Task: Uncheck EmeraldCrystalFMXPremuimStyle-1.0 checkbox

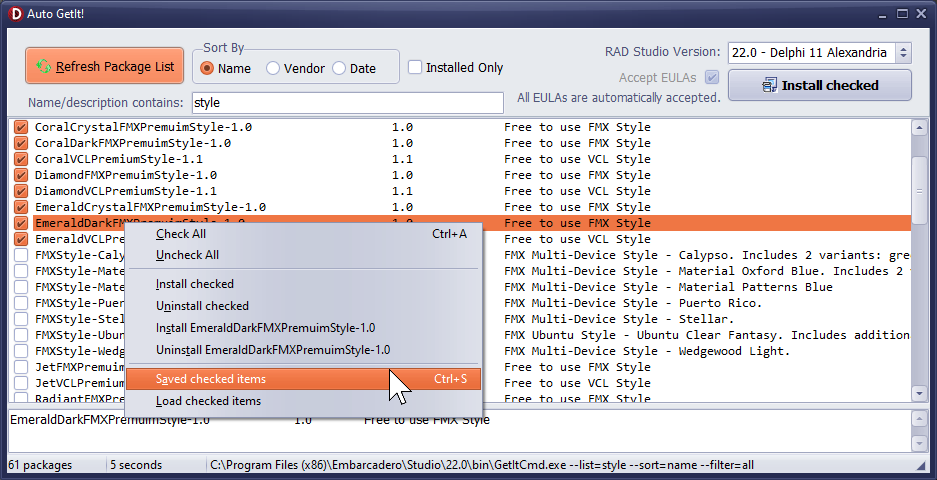Action: pos(21,207)
